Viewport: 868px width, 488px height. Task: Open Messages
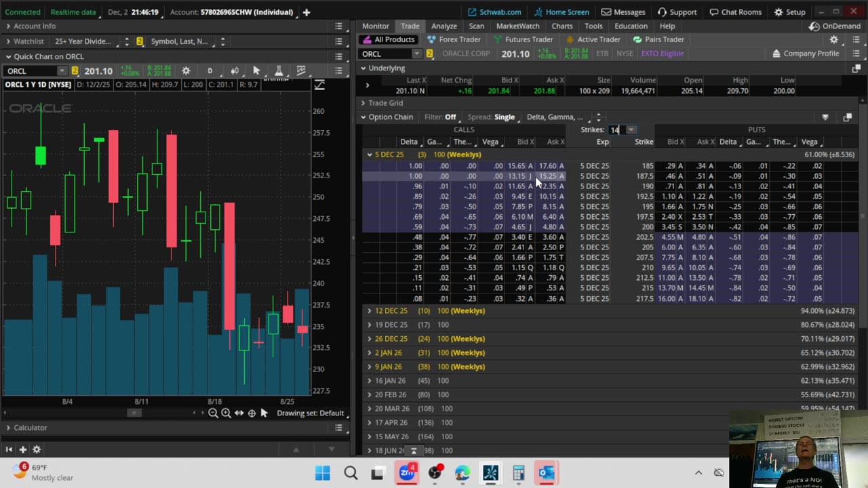(623, 12)
